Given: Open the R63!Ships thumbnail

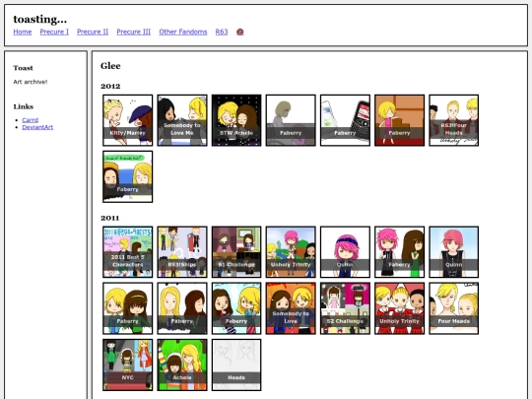Looking at the screenshot, I should click(x=182, y=252).
